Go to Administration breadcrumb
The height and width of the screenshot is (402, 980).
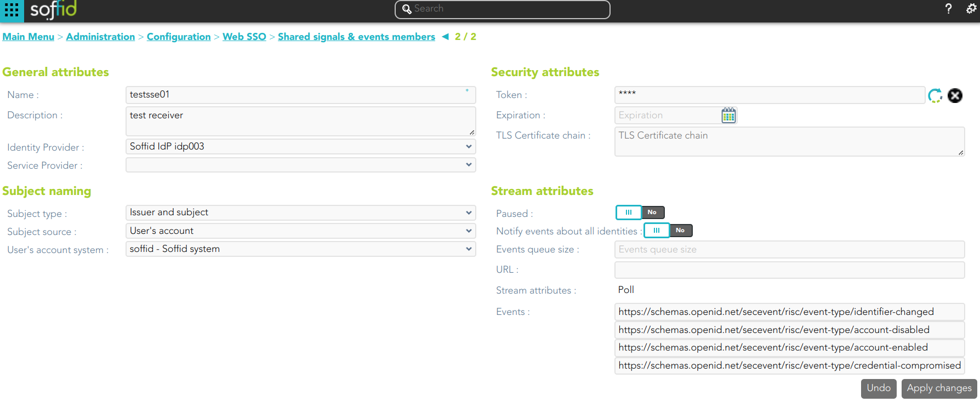[100, 37]
